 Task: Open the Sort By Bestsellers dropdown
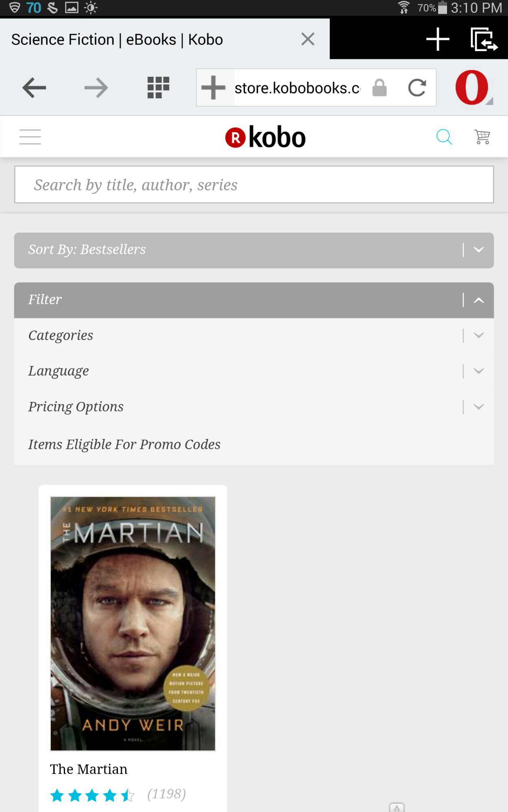coord(254,250)
